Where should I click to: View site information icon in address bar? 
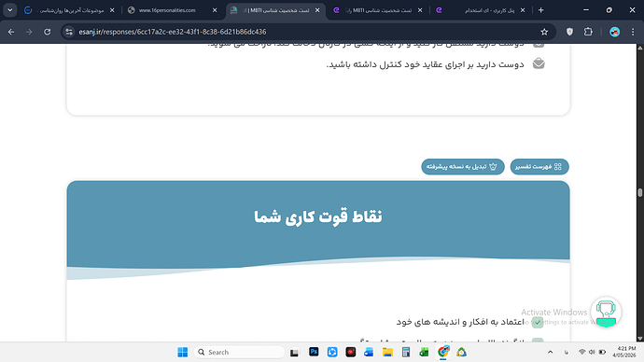[69, 32]
